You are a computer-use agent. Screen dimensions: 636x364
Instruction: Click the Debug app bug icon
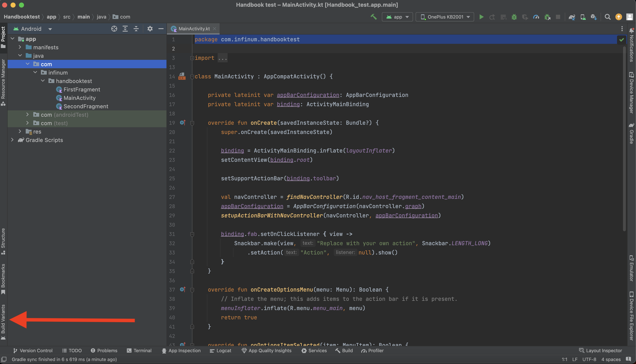click(x=514, y=17)
